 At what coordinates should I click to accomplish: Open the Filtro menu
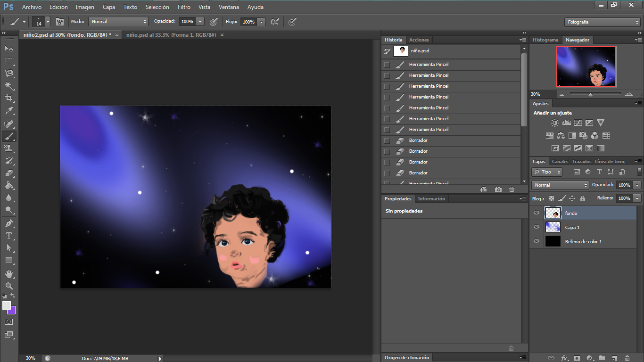coord(184,7)
